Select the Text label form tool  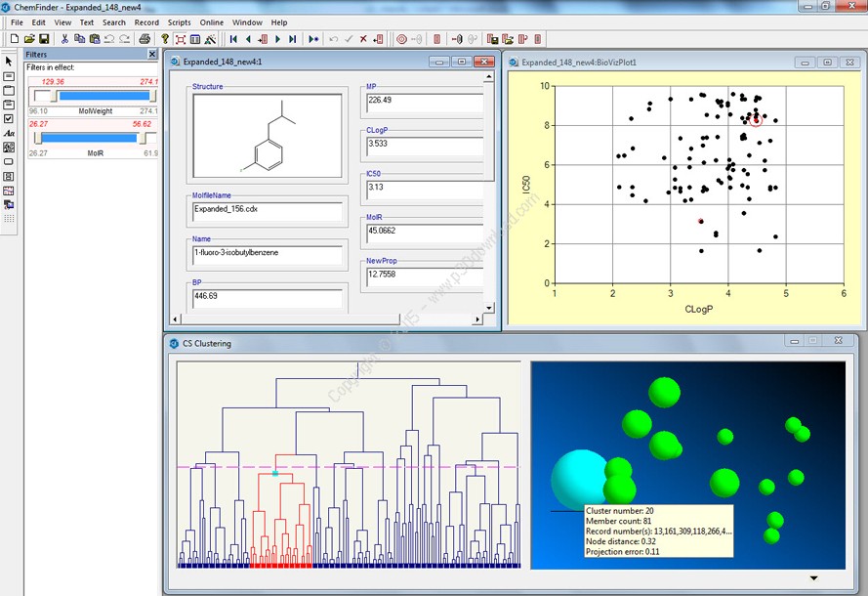9,133
